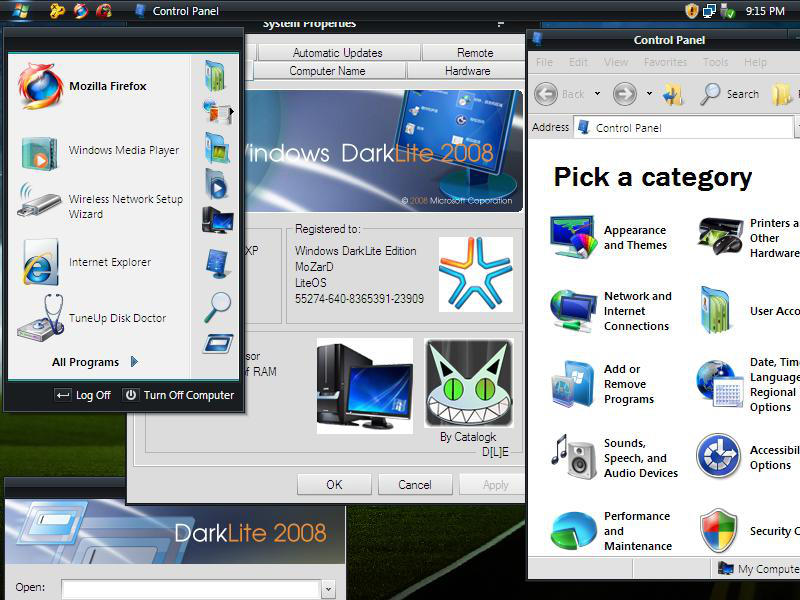Click the Log Off button
Viewport: 800px width, 600px height.
point(84,395)
